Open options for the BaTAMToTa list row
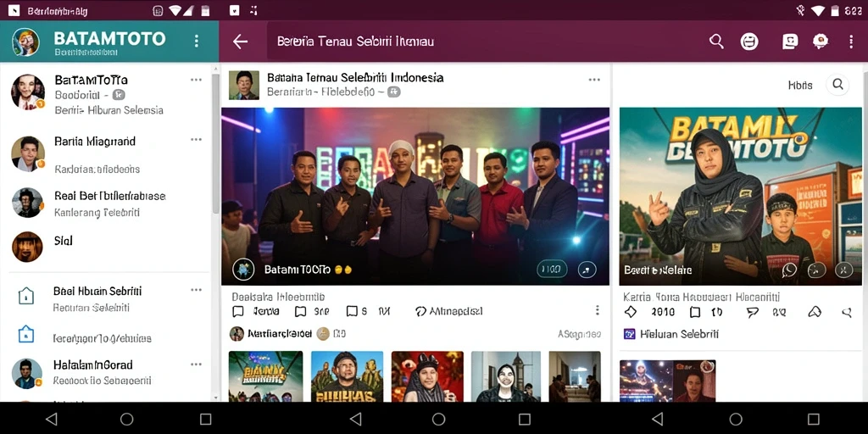This screenshot has width=868, height=434. (196, 80)
